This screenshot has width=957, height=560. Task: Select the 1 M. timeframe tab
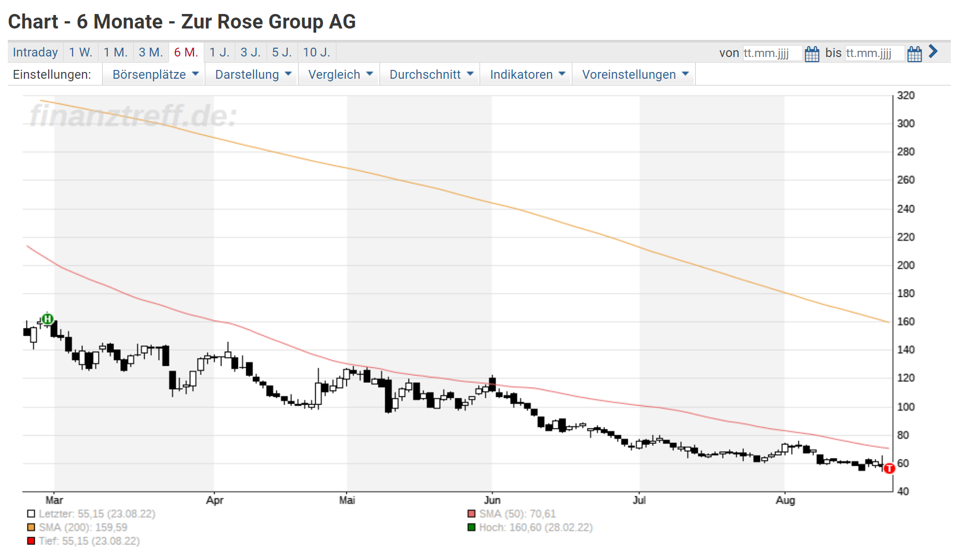116,52
